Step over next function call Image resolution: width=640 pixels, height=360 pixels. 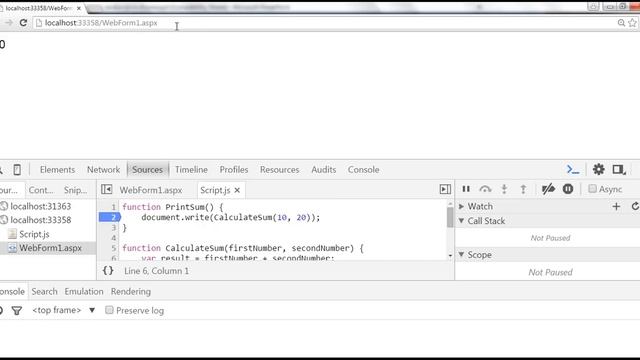pyautogui.click(x=485, y=189)
